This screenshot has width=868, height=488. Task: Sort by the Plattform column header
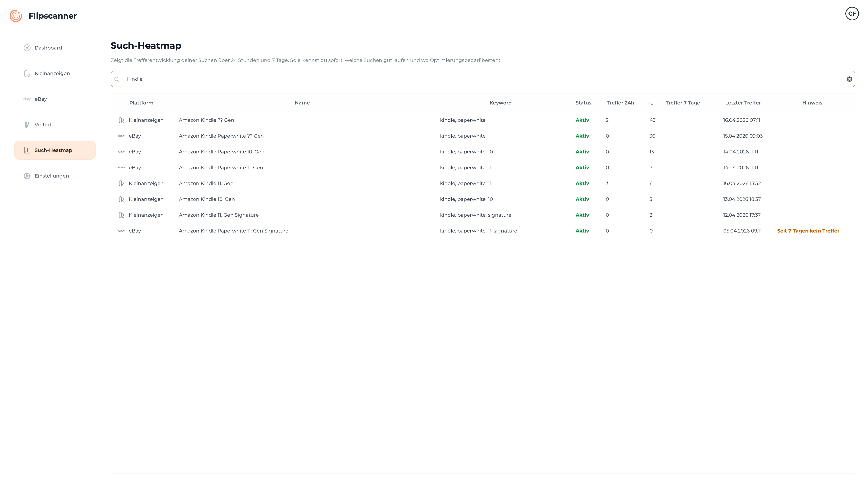(141, 103)
